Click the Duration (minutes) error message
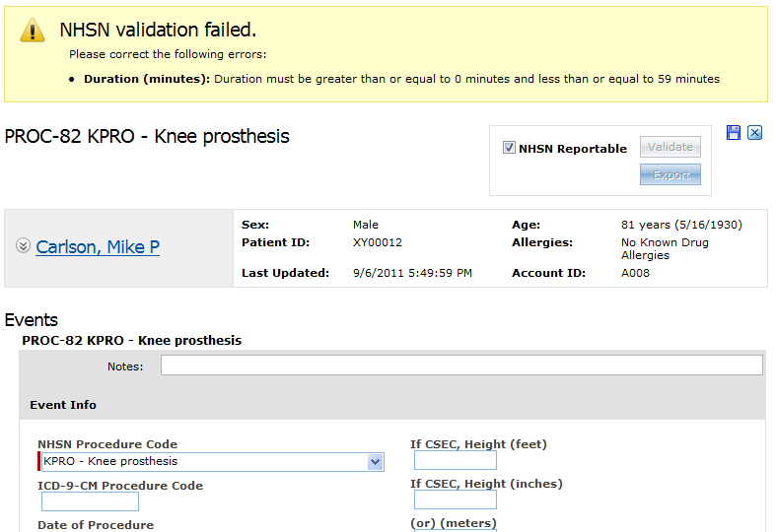 [401, 79]
